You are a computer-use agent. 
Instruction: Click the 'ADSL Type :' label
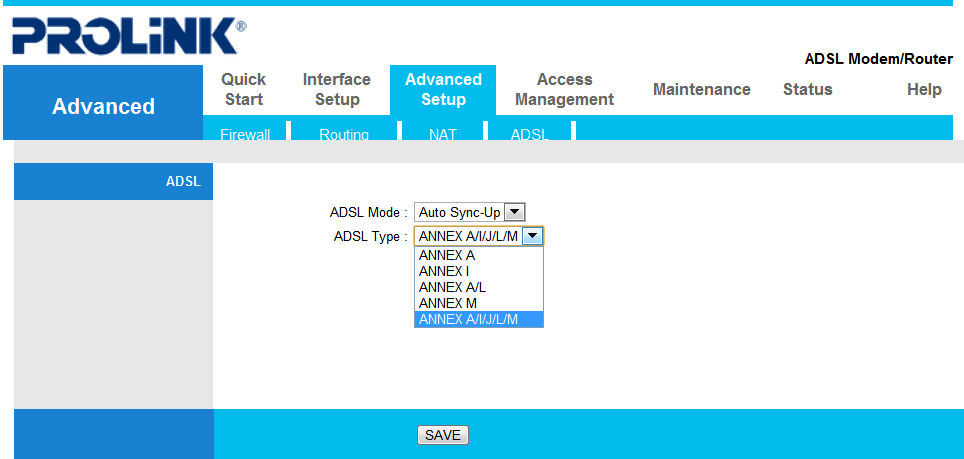pyautogui.click(x=371, y=237)
